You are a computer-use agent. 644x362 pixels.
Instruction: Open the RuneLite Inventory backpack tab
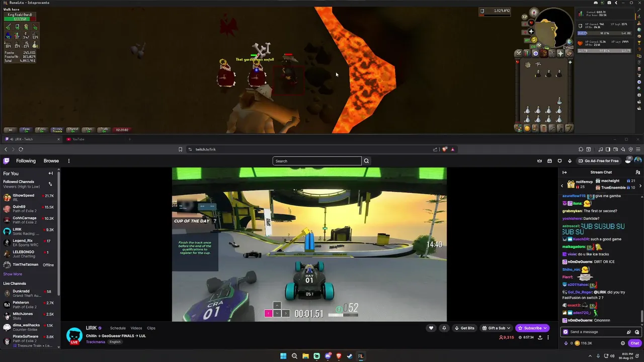click(x=544, y=54)
